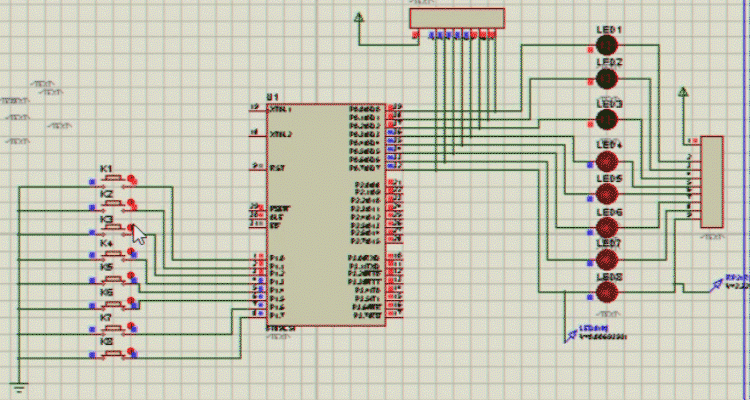Select the LED2 component
The width and height of the screenshot is (750, 400).
tap(607, 78)
